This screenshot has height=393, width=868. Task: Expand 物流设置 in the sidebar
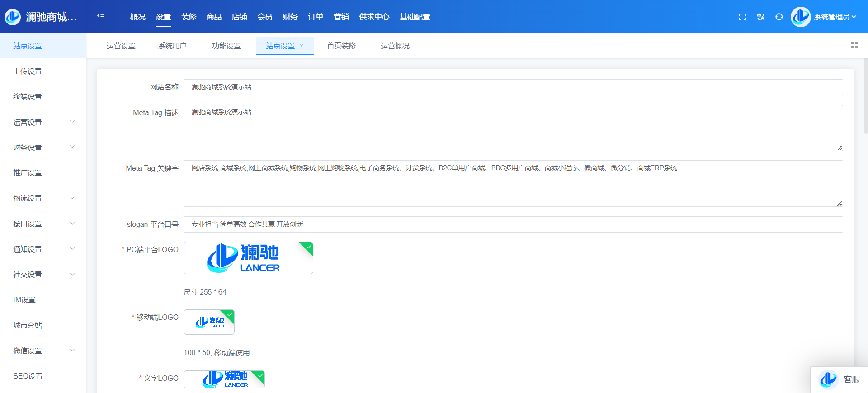[x=43, y=198]
